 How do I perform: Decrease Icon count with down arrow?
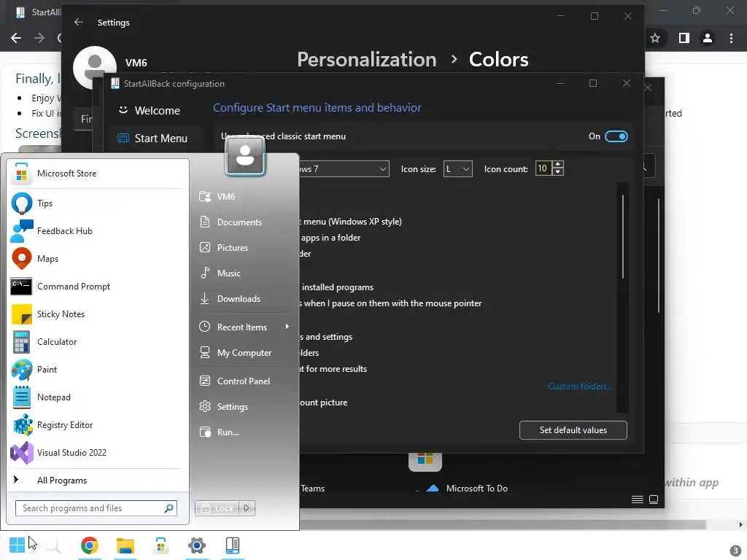557,172
